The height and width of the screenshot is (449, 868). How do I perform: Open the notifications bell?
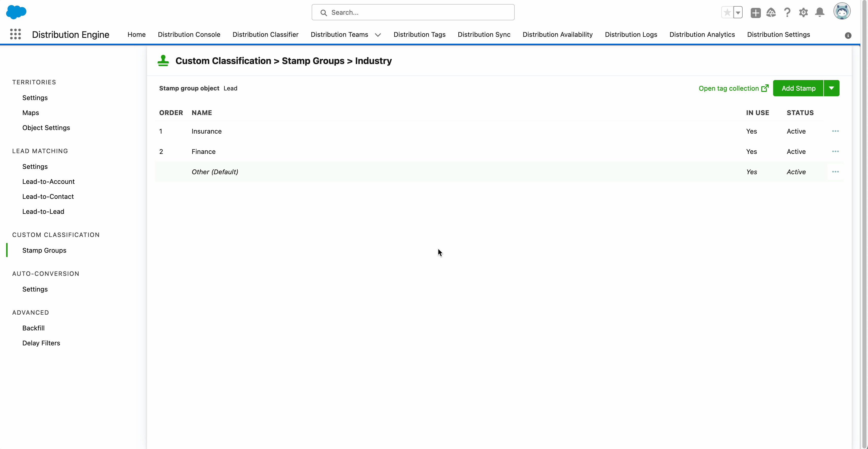pos(820,12)
